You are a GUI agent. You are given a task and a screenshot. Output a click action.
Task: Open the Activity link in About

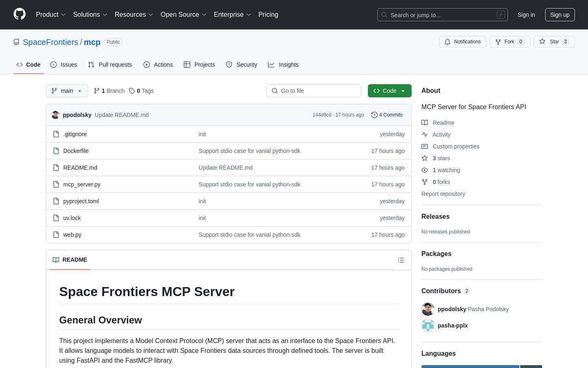point(436,135)
